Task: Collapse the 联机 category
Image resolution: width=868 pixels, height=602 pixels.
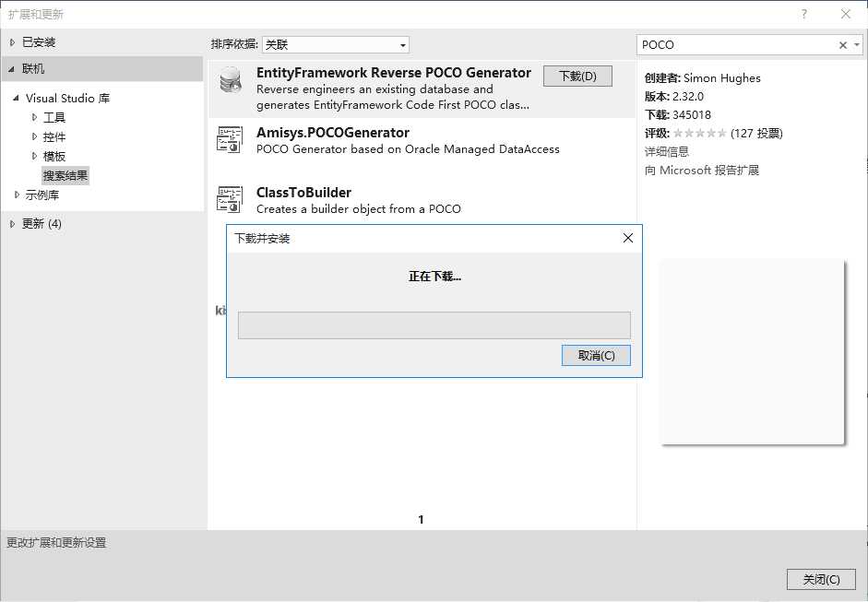Action: pos(11,69)
